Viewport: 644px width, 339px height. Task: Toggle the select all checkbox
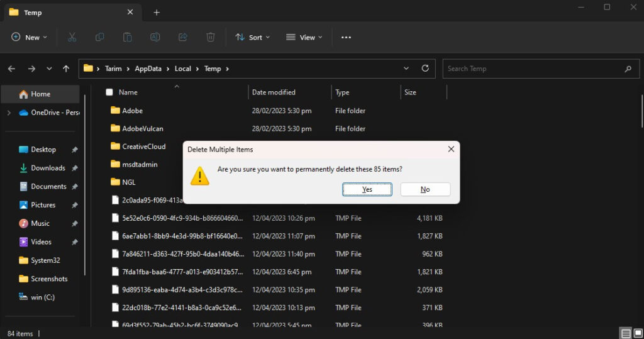point(109,92)
